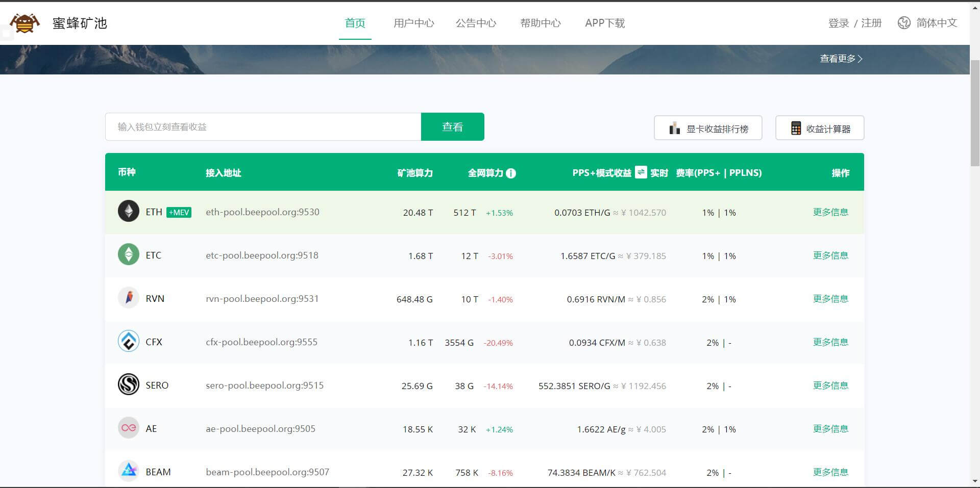
Task: Click the 登录 link
Action: [839, 23]
